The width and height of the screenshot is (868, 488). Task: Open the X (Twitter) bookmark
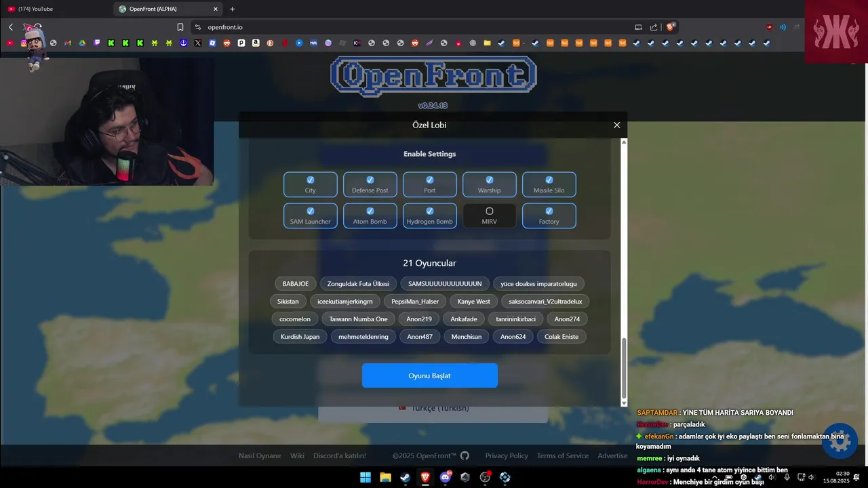(x=198, y=43)
